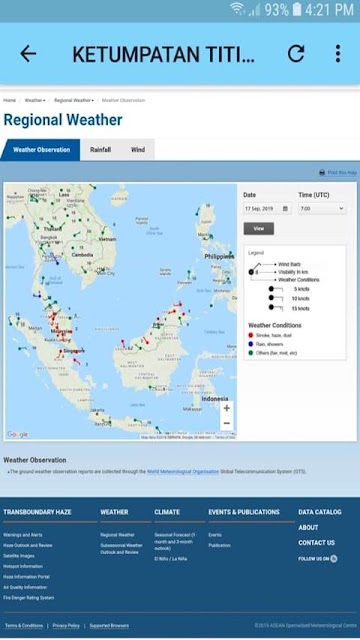The width and height of the screenshot is (360, 640).
Task: Zoom out on the map with minus
Action: [227, 423]
